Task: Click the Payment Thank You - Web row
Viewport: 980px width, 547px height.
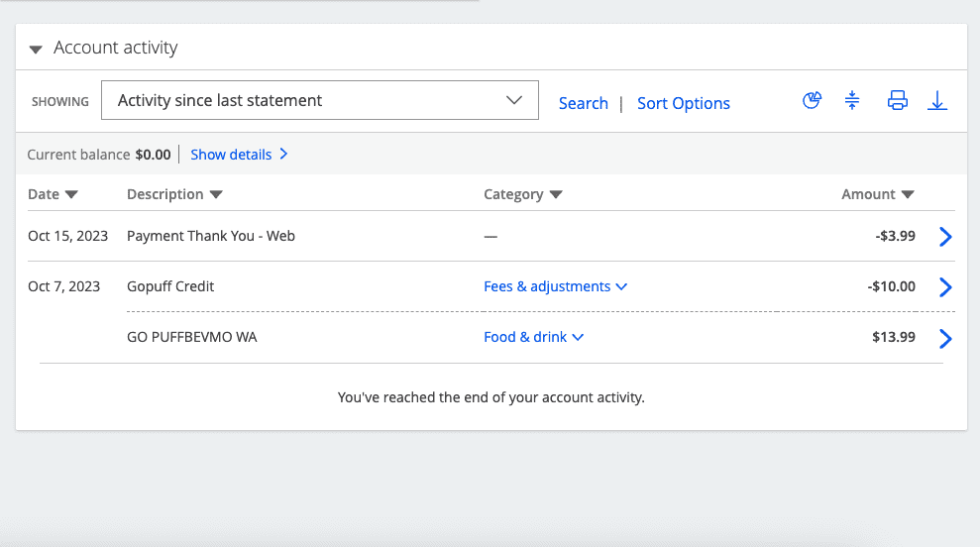Action: (211, 236)
